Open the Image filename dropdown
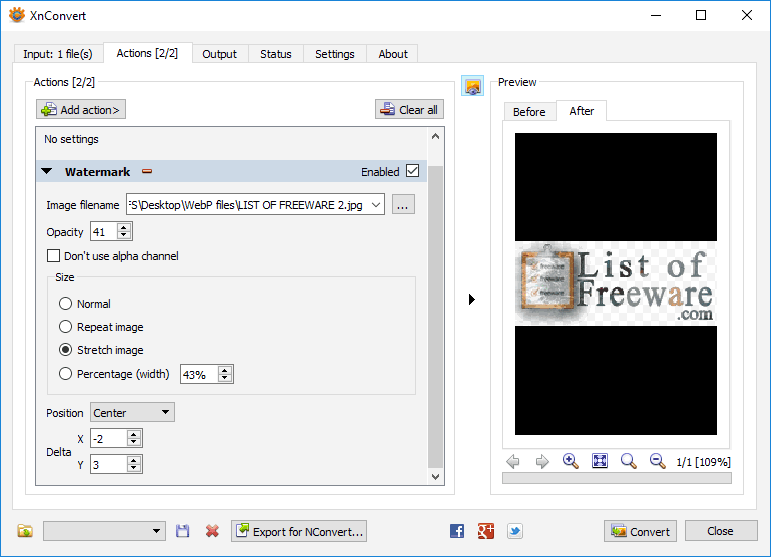Image resolution: width=771 pixels, height=557 pixels. [376, 205]
